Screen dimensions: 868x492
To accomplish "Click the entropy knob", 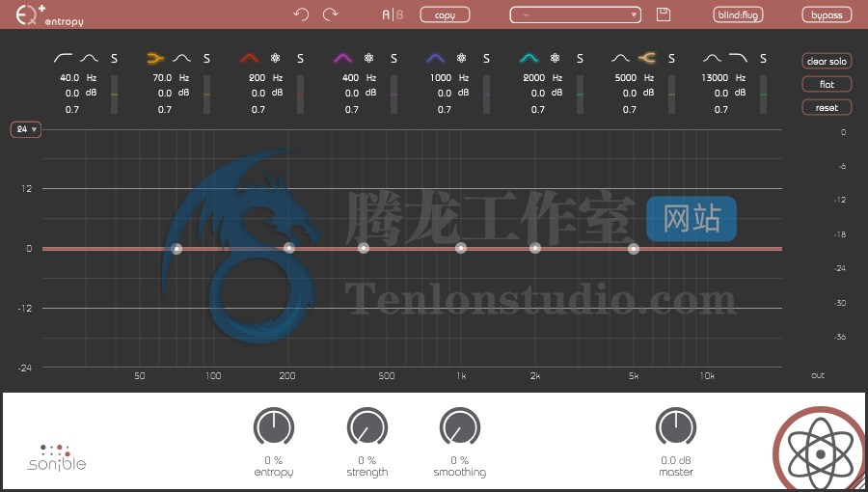I will (274, 427).
